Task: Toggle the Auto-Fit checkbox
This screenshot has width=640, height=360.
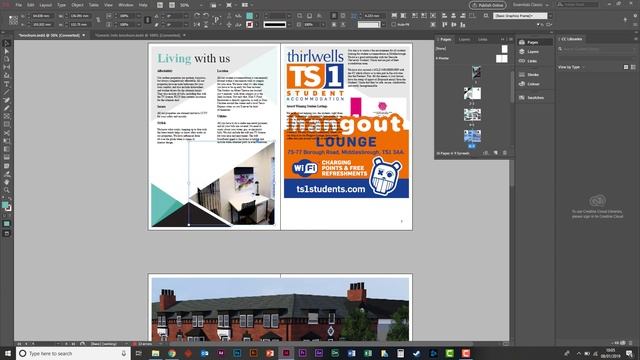Action: [393, 24]
